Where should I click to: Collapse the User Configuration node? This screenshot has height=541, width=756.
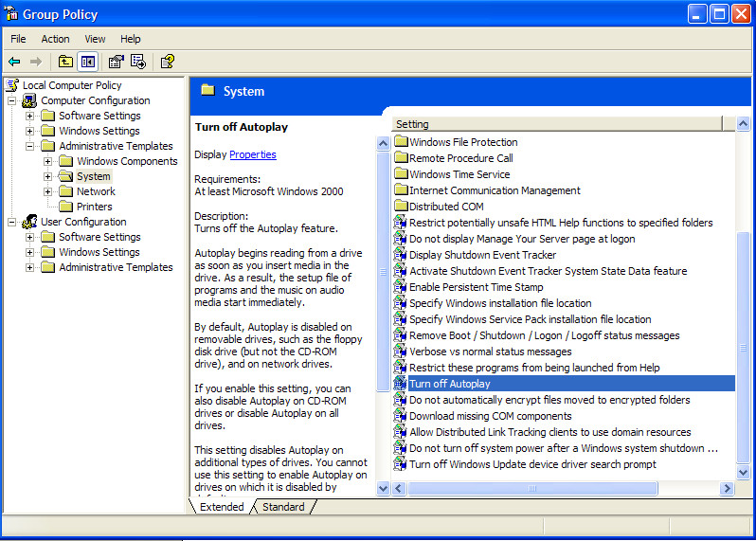pyautogui.click(x=11, y=222)
